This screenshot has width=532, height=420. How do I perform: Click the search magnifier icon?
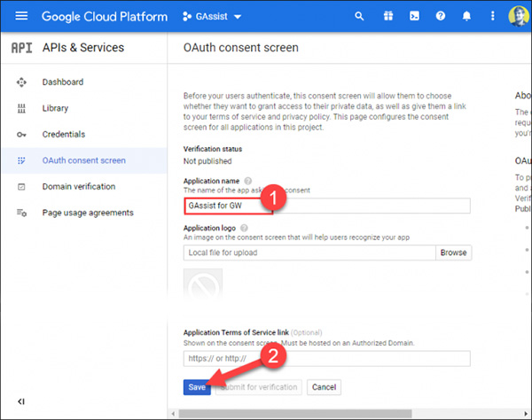pos(359,16)
